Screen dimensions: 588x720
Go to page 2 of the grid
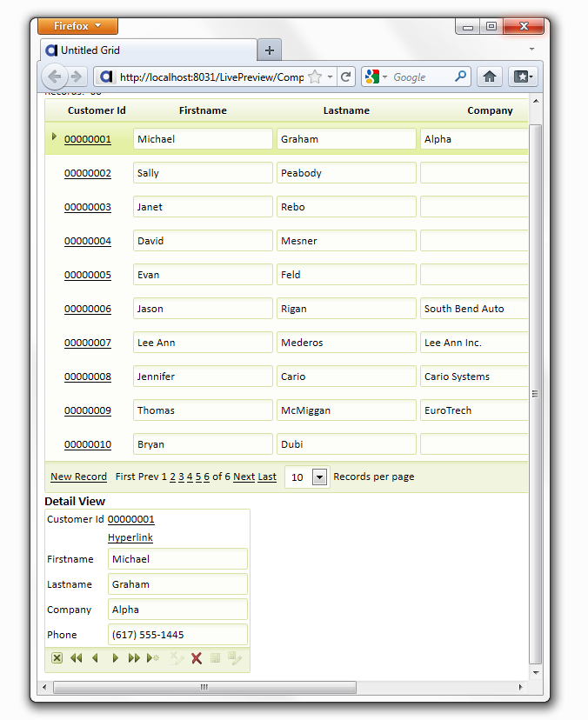(x=173, y=477)
